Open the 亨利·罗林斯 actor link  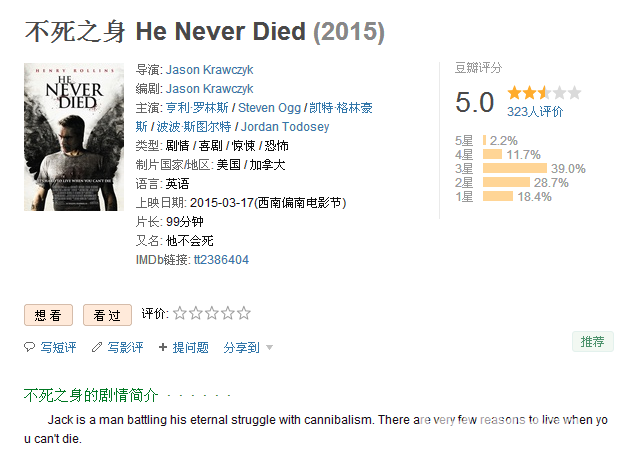coord(197,108)
